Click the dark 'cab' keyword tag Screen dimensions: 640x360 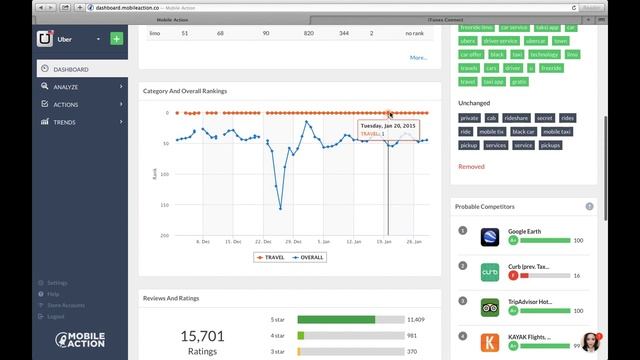[491, 118]
